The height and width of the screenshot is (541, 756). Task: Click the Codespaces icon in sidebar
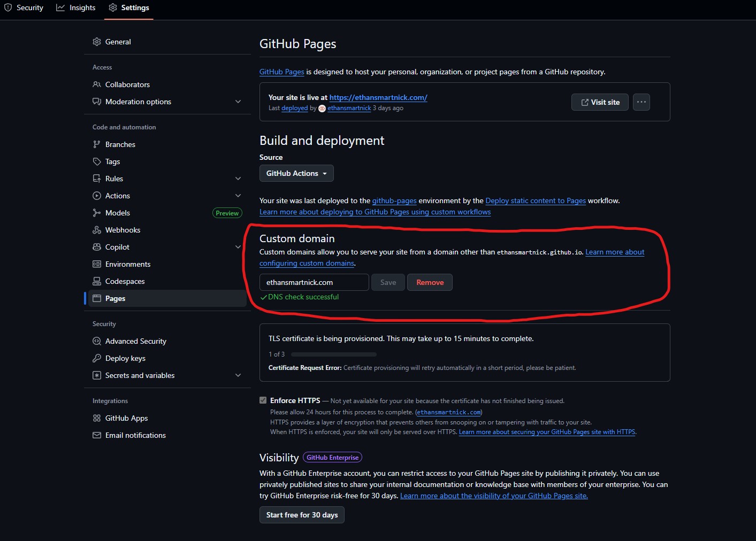97,281
